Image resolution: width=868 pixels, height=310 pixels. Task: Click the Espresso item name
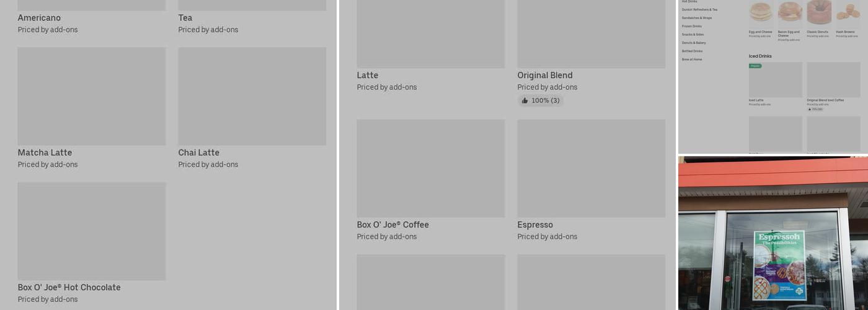535,225
